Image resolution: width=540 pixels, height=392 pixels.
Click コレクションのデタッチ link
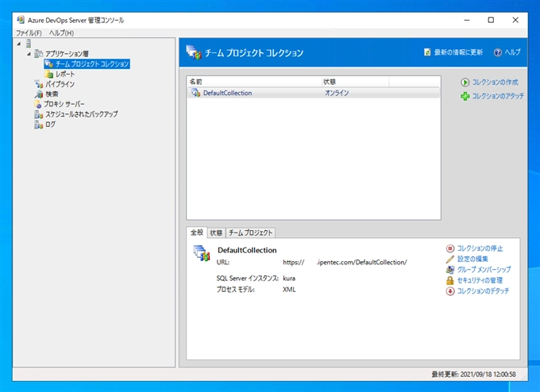[x=483, y=290]
